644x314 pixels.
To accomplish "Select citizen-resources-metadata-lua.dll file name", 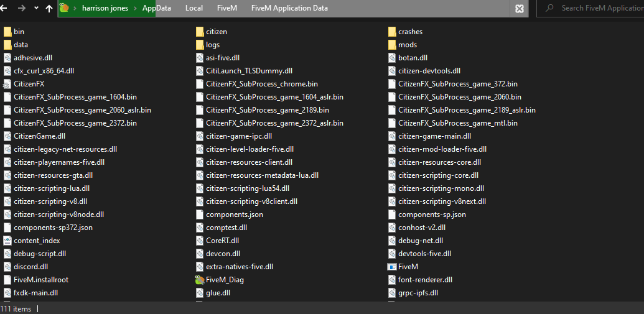I will [x=263, y=176].
